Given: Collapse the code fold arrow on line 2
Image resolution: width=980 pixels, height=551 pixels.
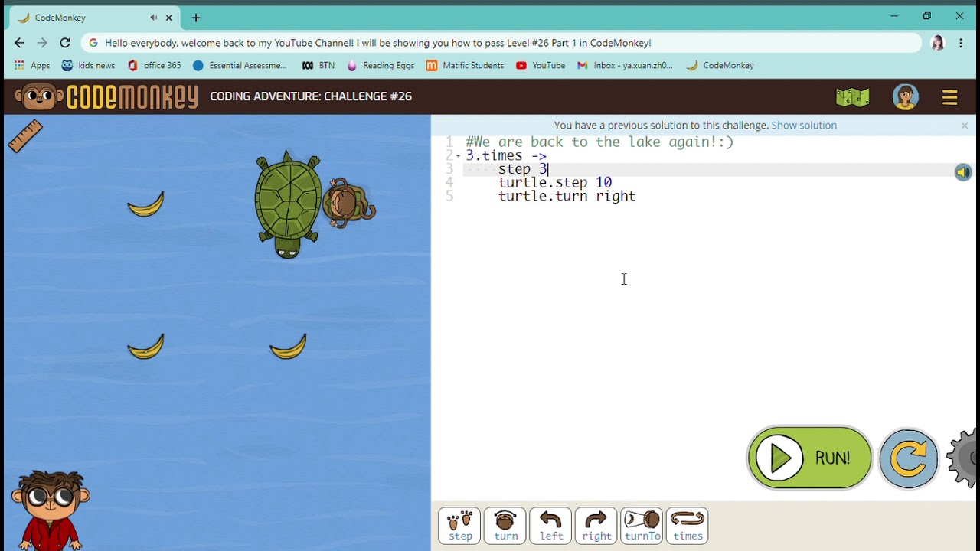Looking at the screenshot, I should click(458, 156).
